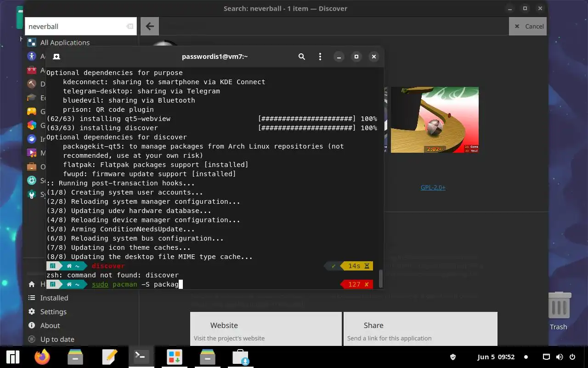Image resolution: width=588 pixels, height=368 pixels.
Task: Click 'zsh: command not found: discover' line
Action: pyautogui.click(x=113, y=275)
